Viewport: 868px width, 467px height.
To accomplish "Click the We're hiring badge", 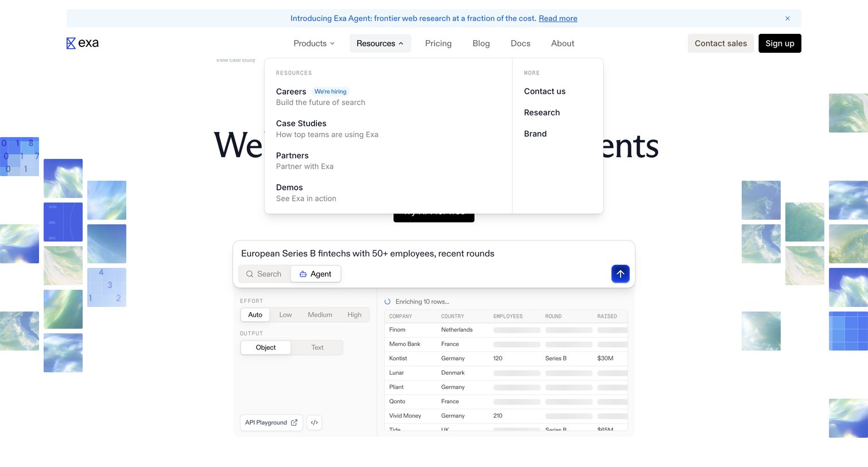I will 331,92.
